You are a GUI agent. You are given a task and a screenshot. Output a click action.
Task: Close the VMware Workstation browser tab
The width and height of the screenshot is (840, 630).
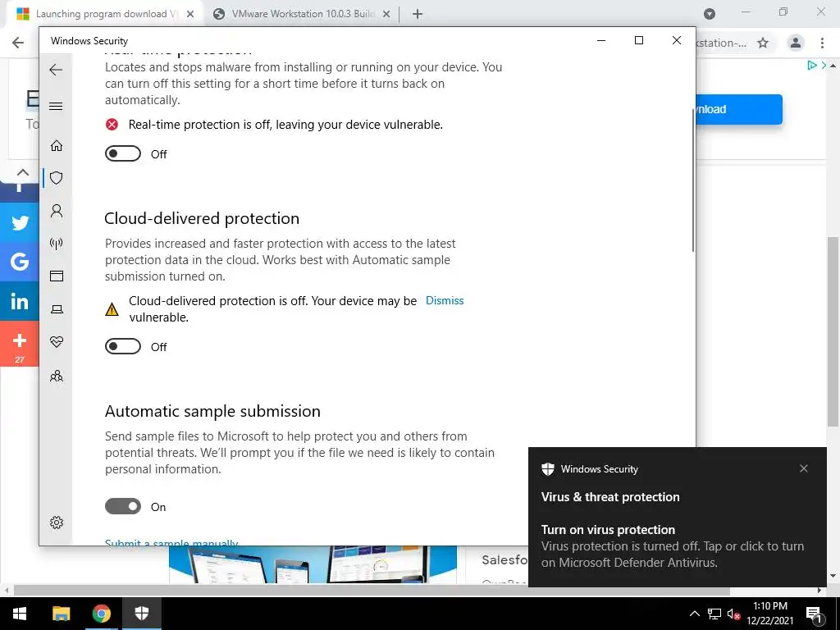[x=386, y=15]
